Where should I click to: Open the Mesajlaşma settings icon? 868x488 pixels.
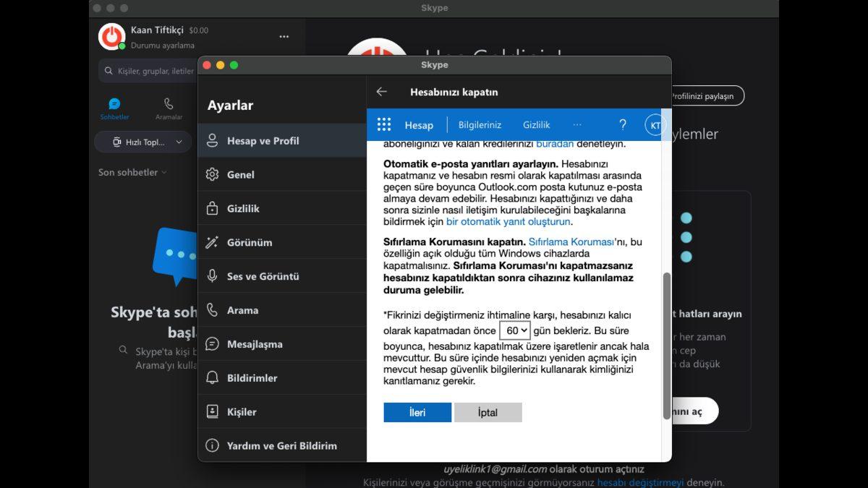click(x=212, y=343)
